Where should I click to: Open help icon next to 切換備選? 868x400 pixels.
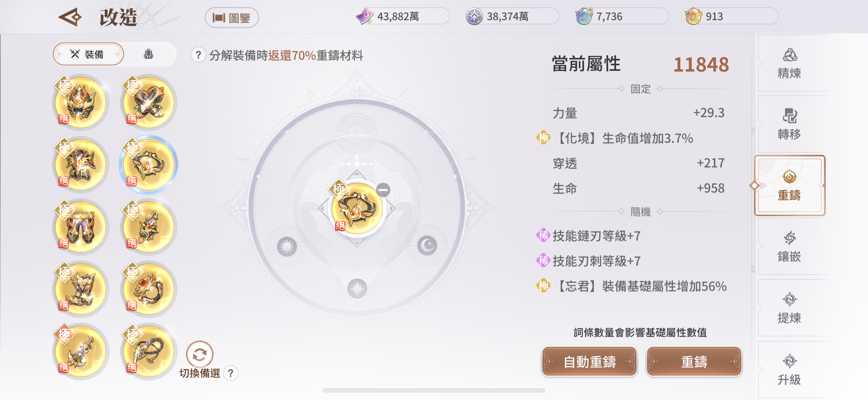[x=231, y=373]
